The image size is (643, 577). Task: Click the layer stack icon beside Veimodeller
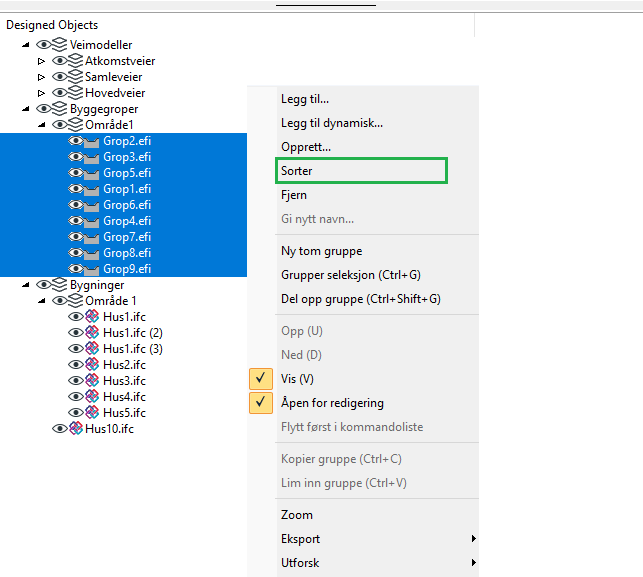pos(60,45)
